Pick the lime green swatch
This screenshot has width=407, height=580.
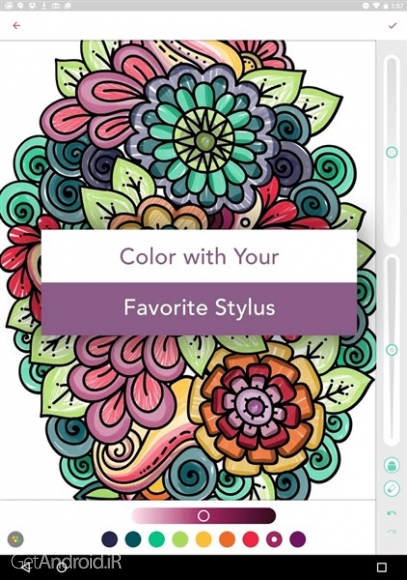coord(180,539)
